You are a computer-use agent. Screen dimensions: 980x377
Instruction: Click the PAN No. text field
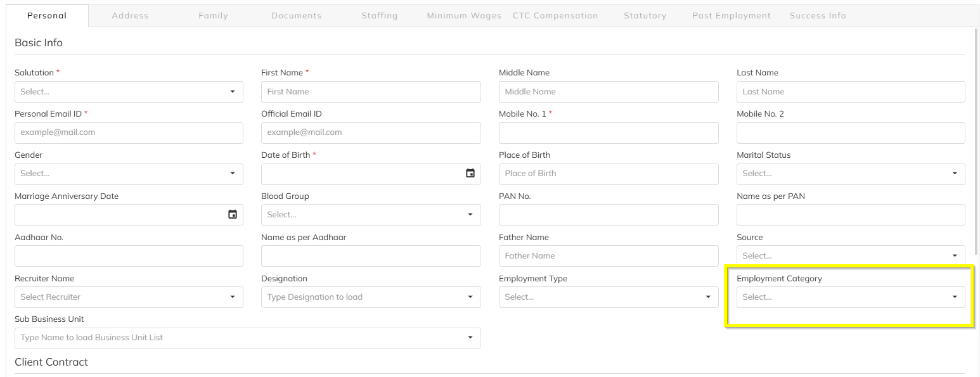[609, 215]
